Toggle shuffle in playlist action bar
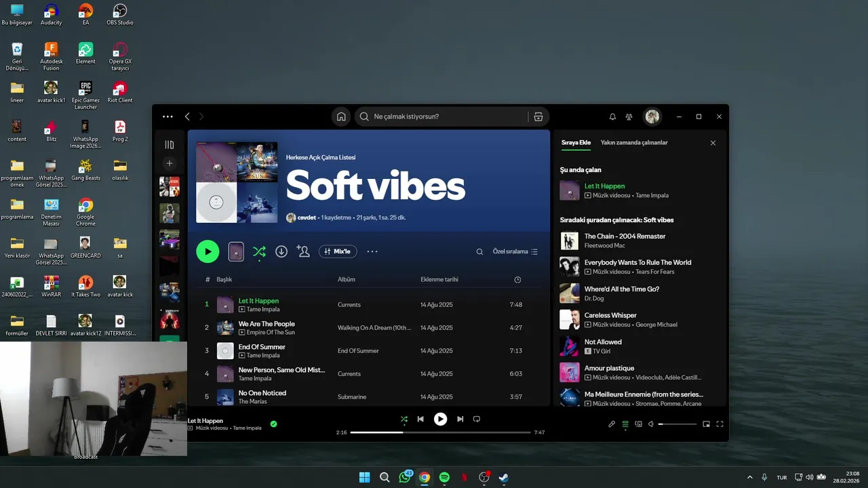Image resolution: width=868 pixels, height=488 pixels. (x=259, y=251)
